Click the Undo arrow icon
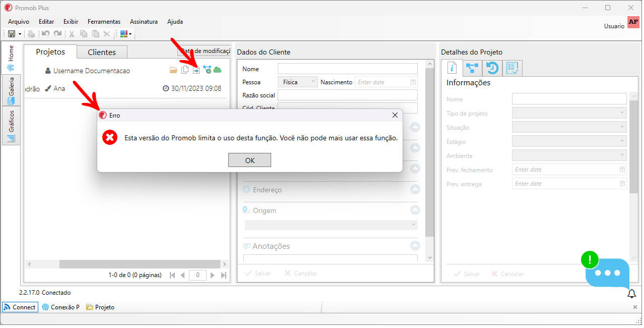Image resolution: width=644 pixels, height=328 pixels. [45, 34]
